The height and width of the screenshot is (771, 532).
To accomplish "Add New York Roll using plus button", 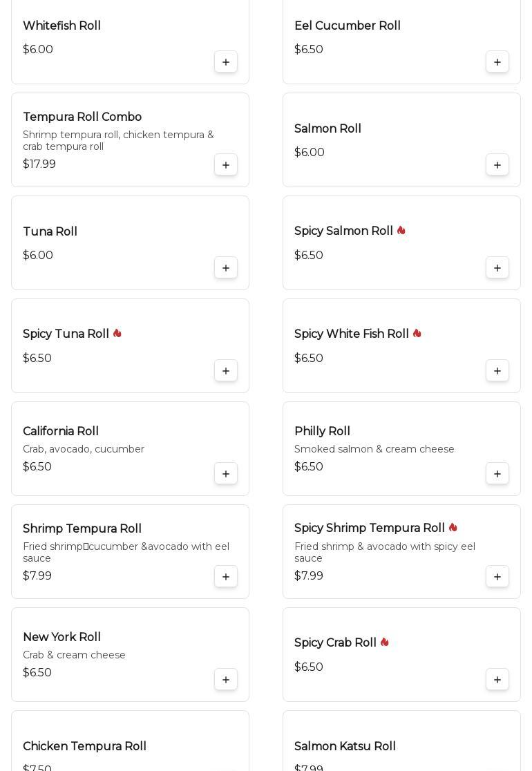I will (x=226, y=680).
